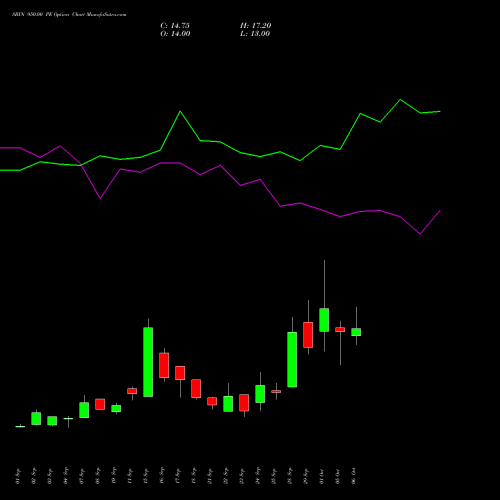Select the long-wick green candle for 01 Oct

coord(324,320)
